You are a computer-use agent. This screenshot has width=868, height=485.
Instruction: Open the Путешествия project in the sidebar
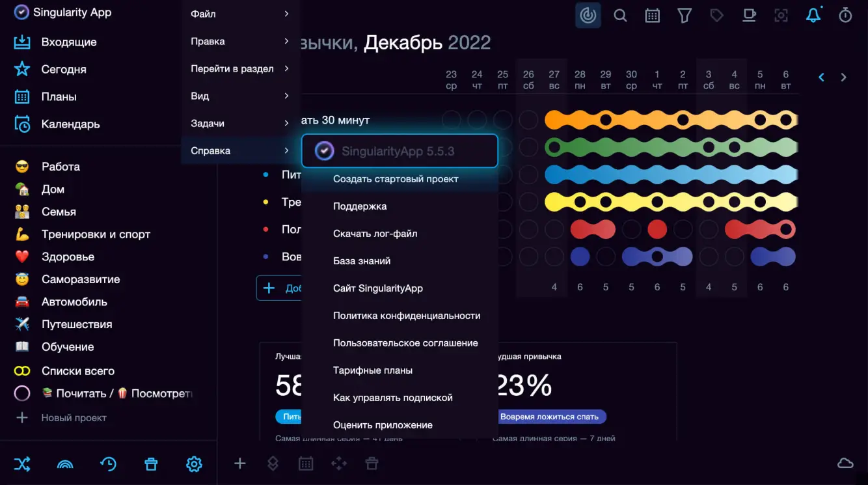point(76,324)
